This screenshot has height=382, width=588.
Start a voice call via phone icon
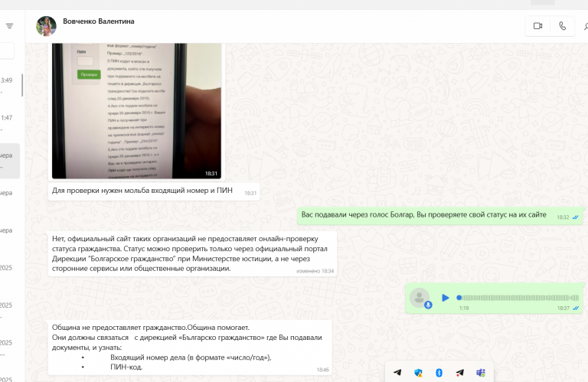(562, 26)
